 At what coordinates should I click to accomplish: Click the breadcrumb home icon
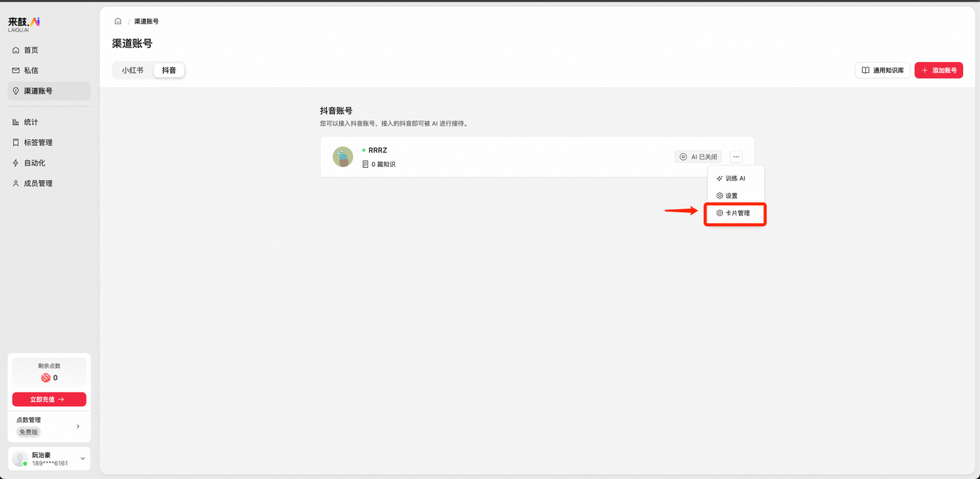(117, 21)
